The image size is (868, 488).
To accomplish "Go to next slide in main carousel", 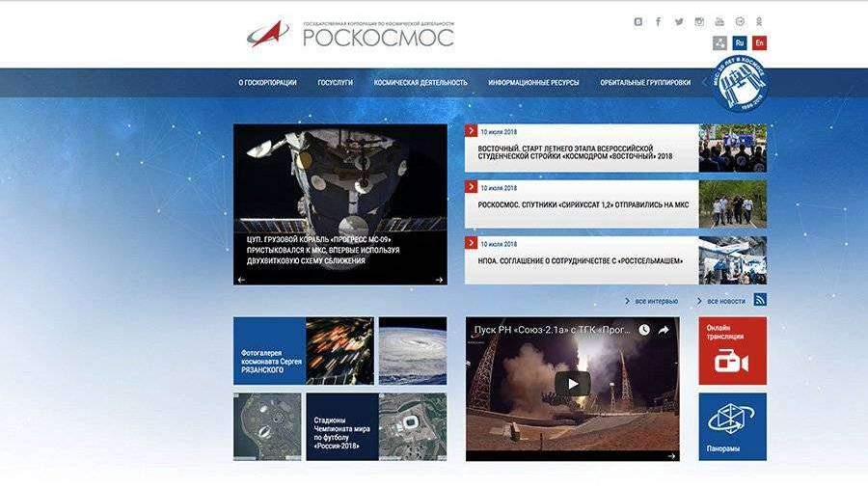I will pyautogui.click(x=439, y=280).
